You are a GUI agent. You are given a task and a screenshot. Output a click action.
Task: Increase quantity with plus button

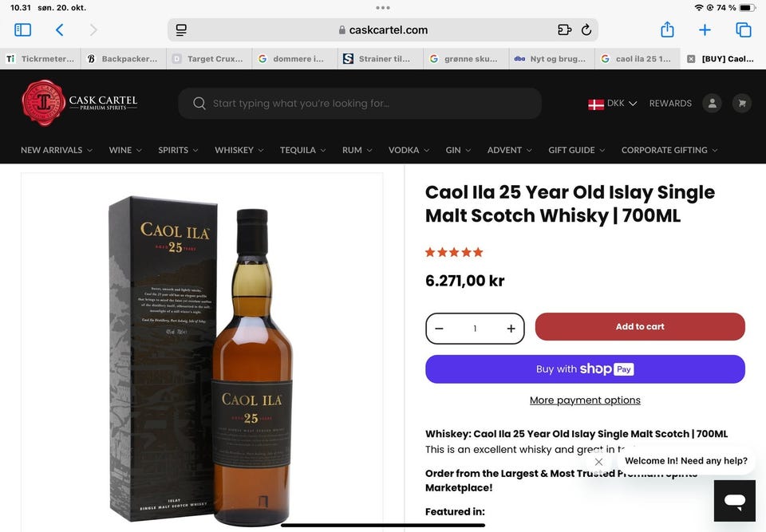coord(511,329)
